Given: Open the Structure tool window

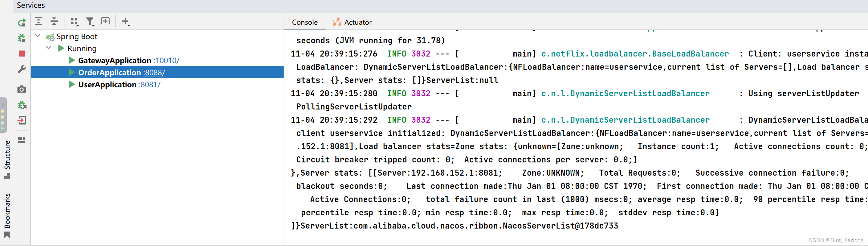Looking at the screenshot, I should click(x=7, y=159).
